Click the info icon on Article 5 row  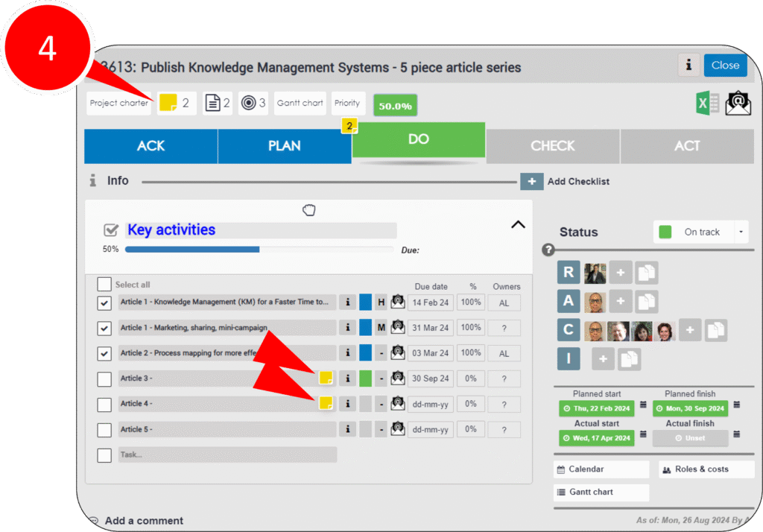tap(346, 429)
